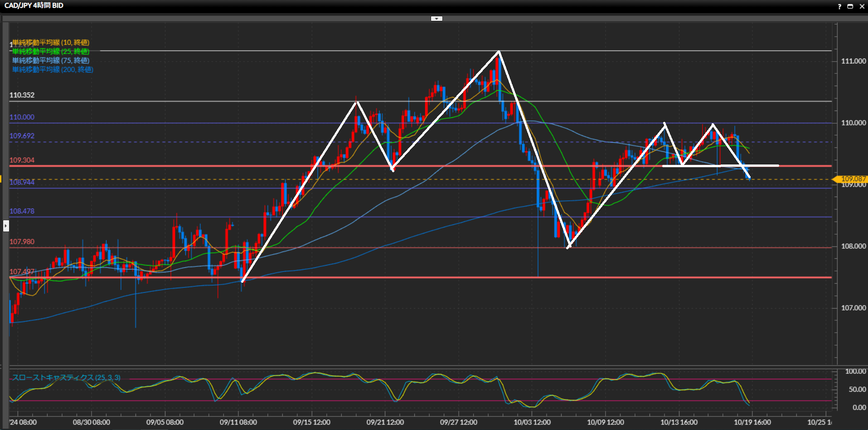The width and height of the screenshot is (868, 430).
Task: Click the 200-period moving average label
Action: (x=53, y=69)
